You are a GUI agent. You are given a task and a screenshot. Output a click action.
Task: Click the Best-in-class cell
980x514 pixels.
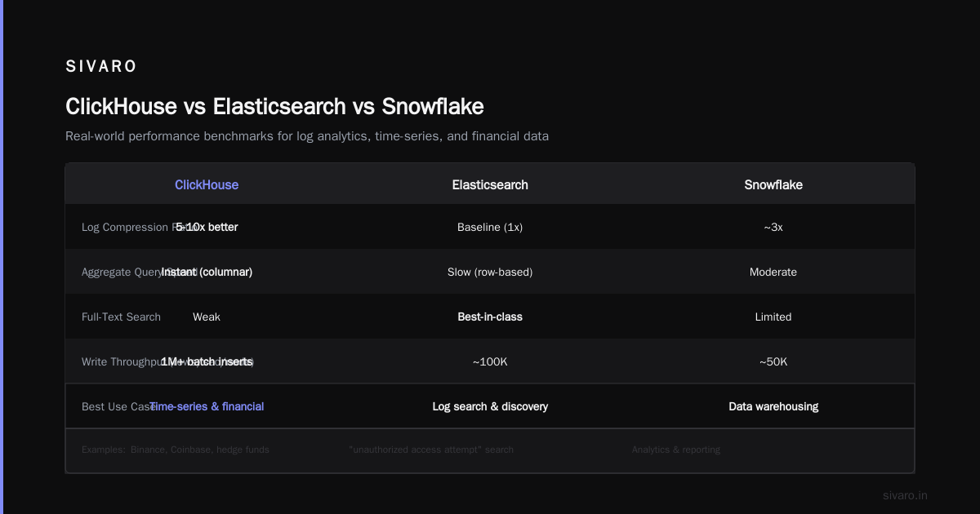[490, 317]
